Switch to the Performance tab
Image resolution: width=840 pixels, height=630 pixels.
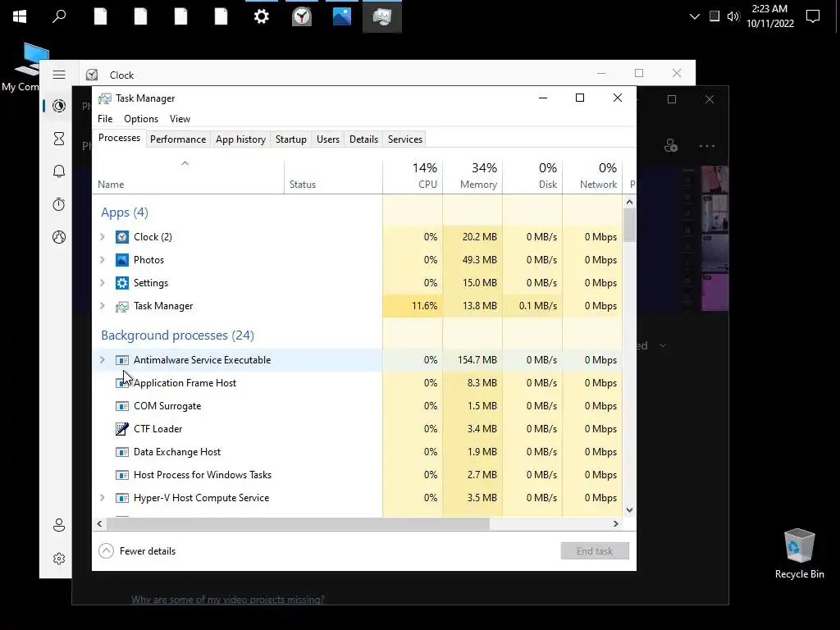click(178, 139)
